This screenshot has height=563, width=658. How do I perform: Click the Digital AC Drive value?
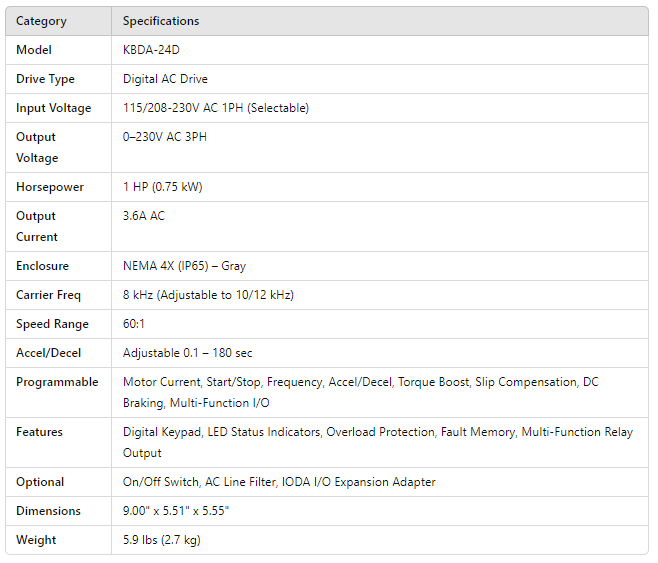coord(165,79)
